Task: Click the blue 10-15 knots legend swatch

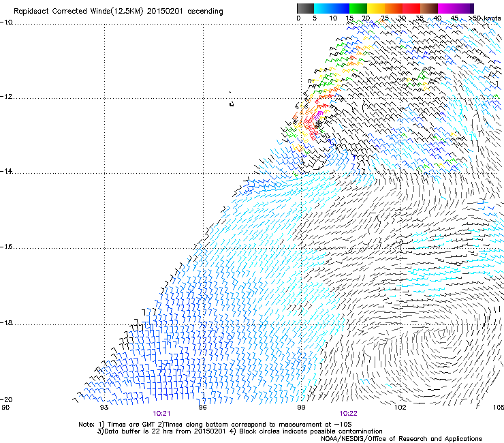Action: click(x=341, y=8)
